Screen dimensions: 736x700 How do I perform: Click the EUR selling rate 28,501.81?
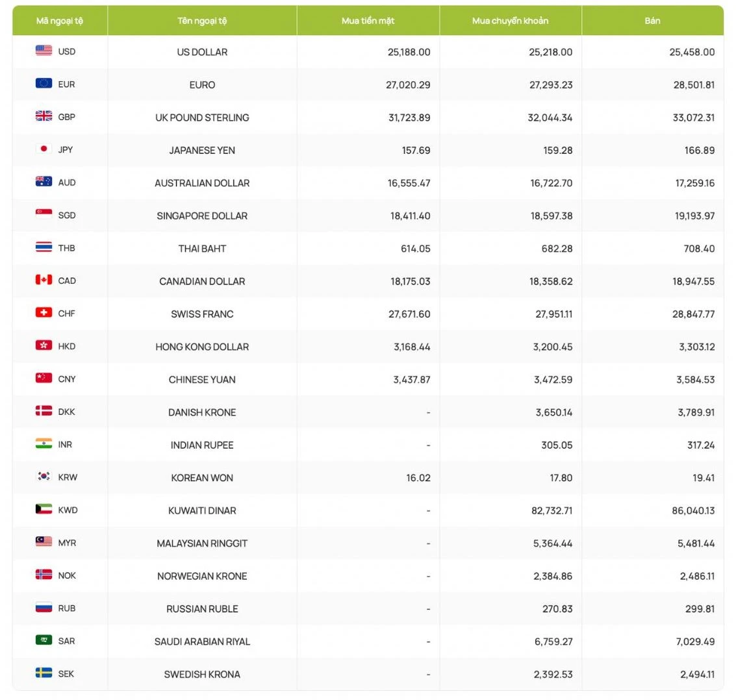point(693,85)
